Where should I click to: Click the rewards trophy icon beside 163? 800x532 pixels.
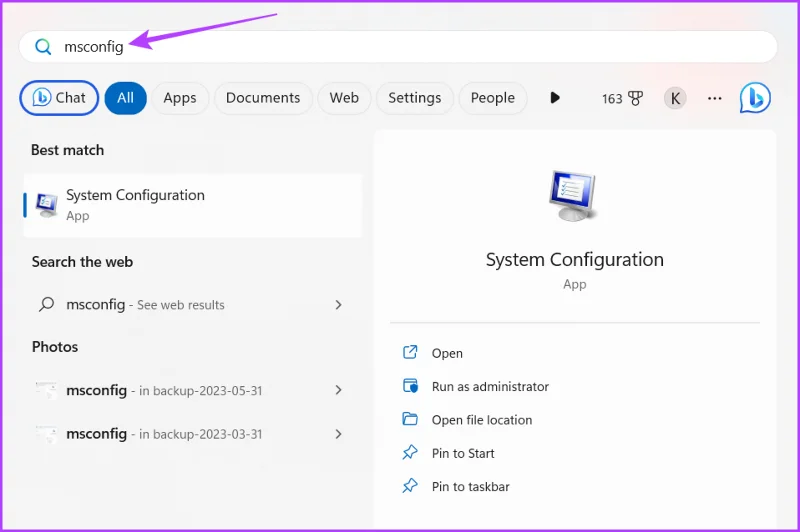tap(635, 98)
